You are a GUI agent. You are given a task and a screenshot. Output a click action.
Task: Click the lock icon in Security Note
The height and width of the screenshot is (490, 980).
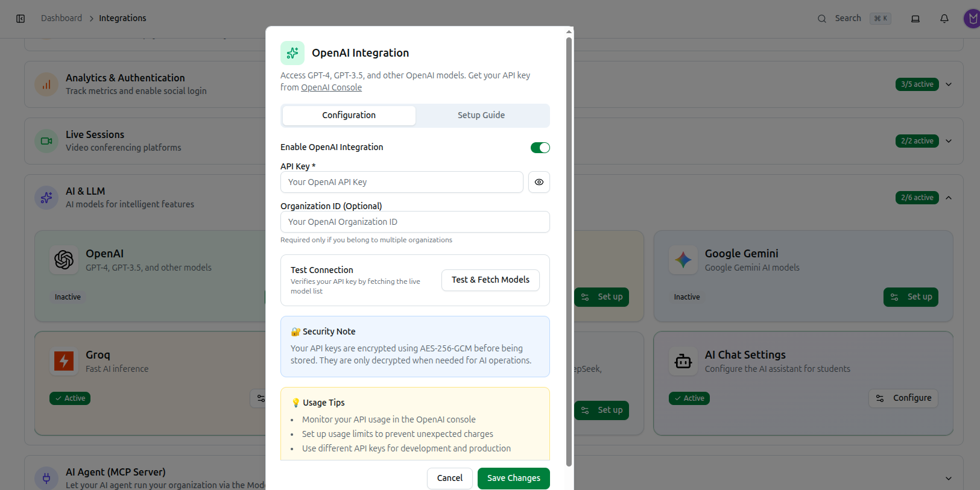pos(296,332)
